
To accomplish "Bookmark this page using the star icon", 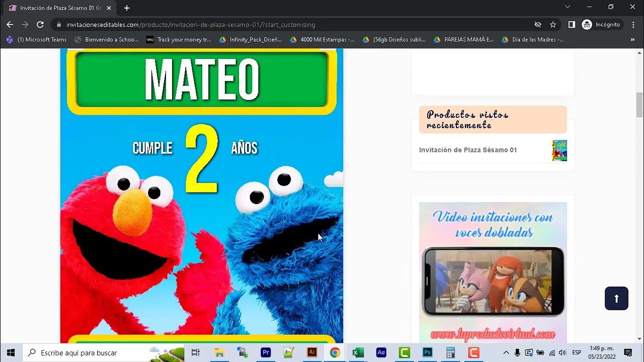I will [x=553, y=24].
